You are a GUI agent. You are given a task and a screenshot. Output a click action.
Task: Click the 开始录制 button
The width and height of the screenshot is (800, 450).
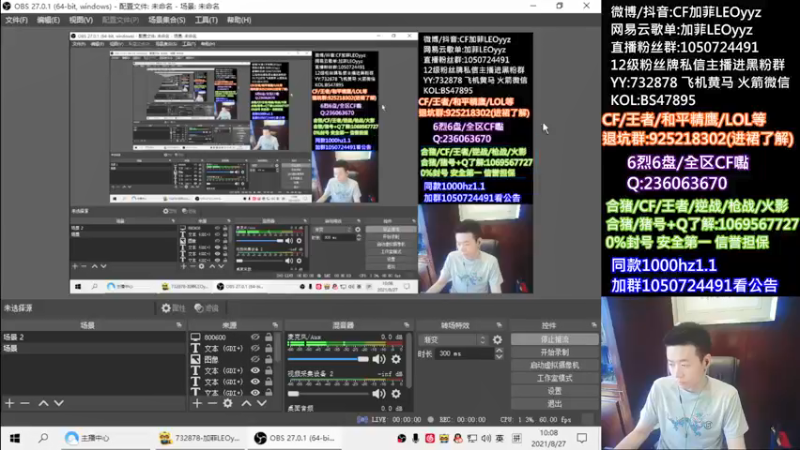tap(555, 352)
